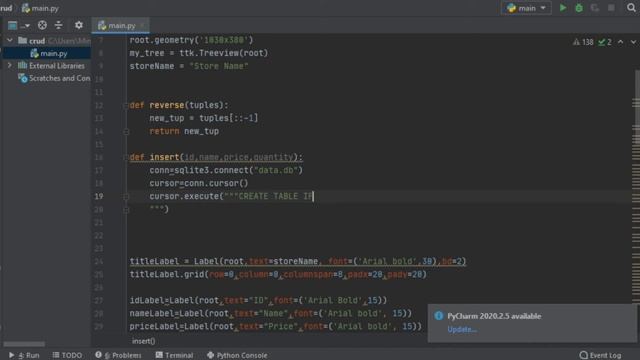Click line number 19 in gutter
This screenshot has width=640, height=360.
click(x=99, y=196)
